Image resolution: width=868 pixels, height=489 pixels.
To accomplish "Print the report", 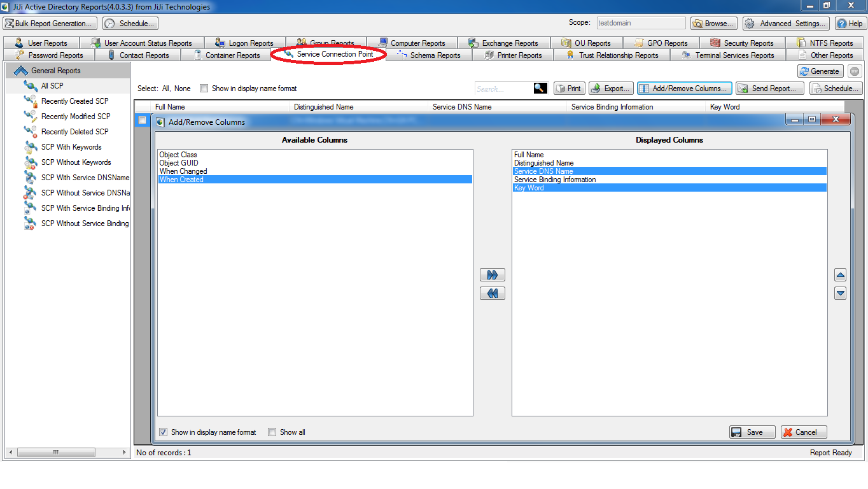I will (x=569, y=89).
